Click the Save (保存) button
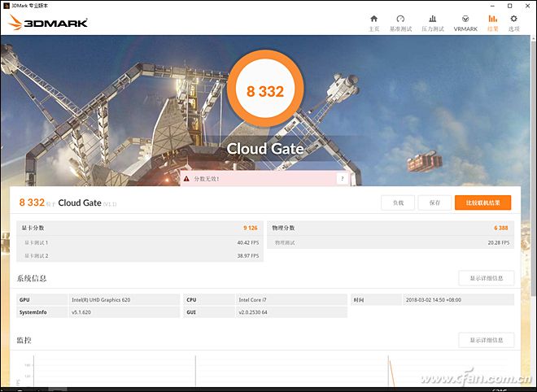The height and width of the screenshot is (392, 537). point(434,203)
